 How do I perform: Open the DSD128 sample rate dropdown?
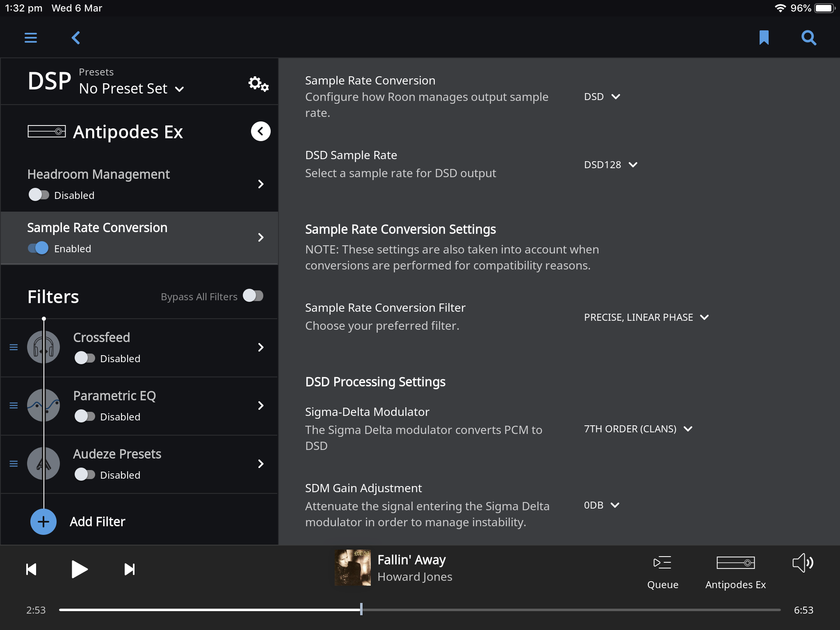[x=611, y=165]
